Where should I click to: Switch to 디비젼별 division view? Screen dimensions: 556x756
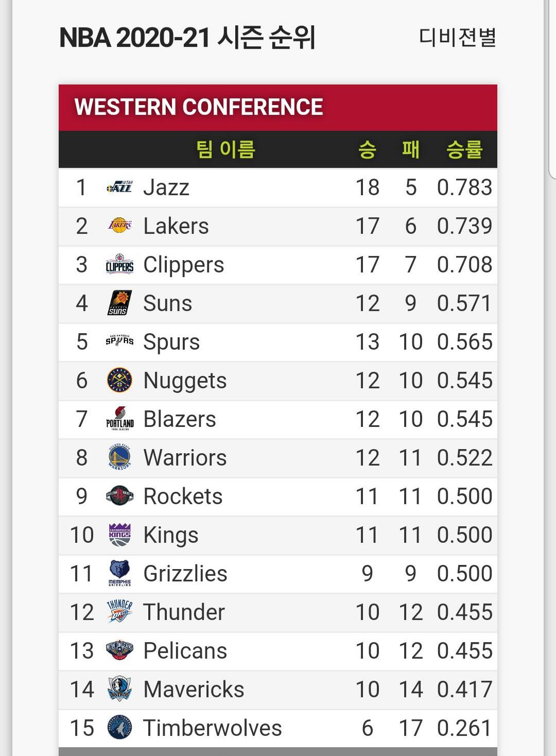457,38
